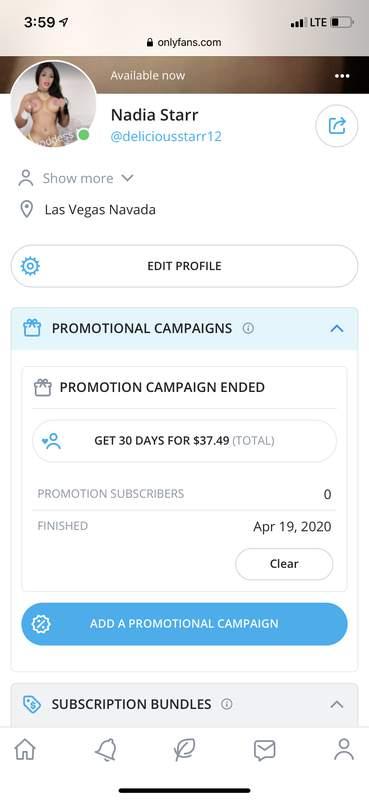The image size is (369, 800).
Task: Open profile person icon in bottom bar
Action: pyautogui.click(x=344, y=749)
